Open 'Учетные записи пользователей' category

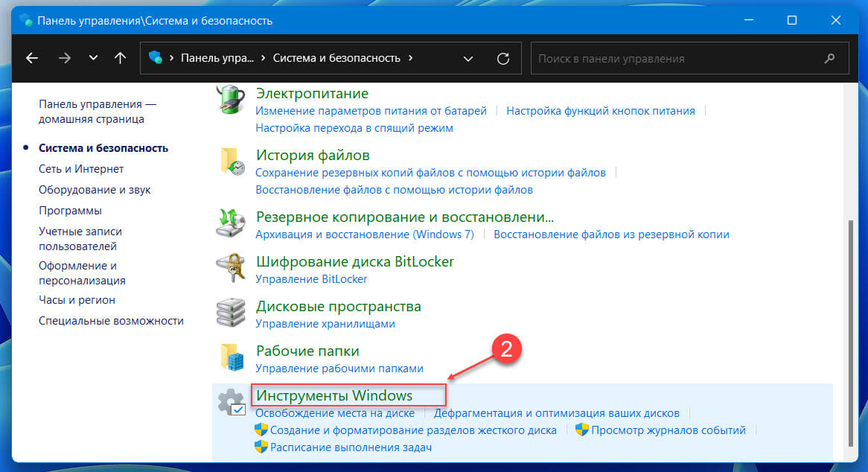80,238
